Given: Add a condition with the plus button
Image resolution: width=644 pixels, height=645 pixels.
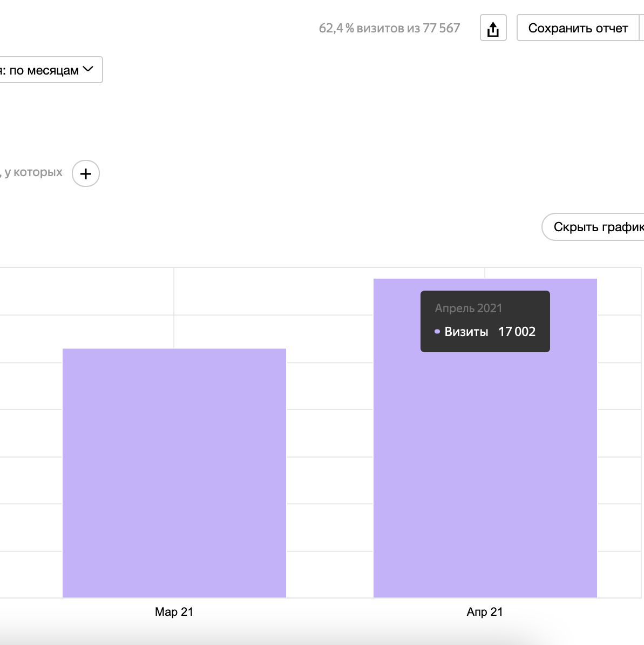Looking at the screenshot, I should pyautogui.click(x=85, y=173).
